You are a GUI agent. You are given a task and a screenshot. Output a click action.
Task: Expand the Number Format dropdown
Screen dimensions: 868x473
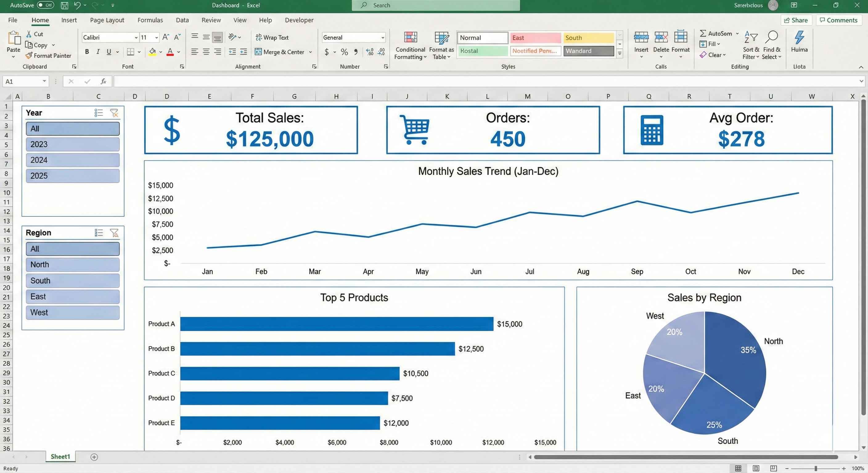point(382,37)
